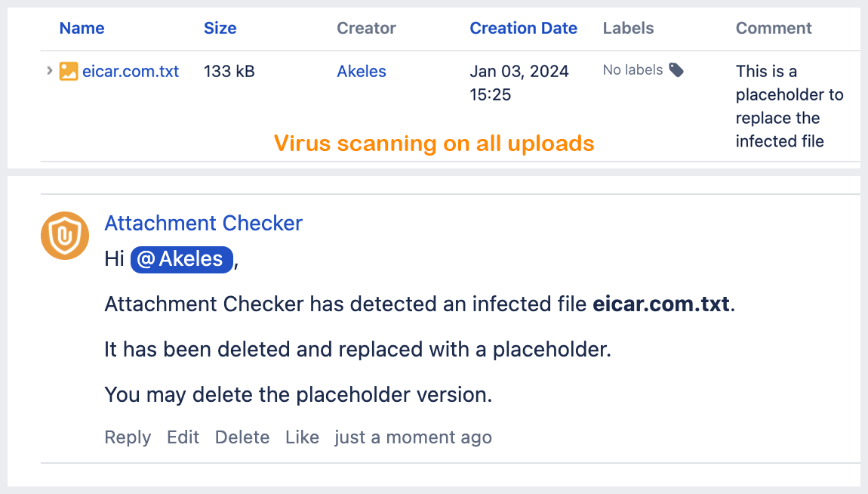Click the 'just a moment ago' timestamp
The height and width of the screenshot is (494, 868).
(x=413, y=437)
